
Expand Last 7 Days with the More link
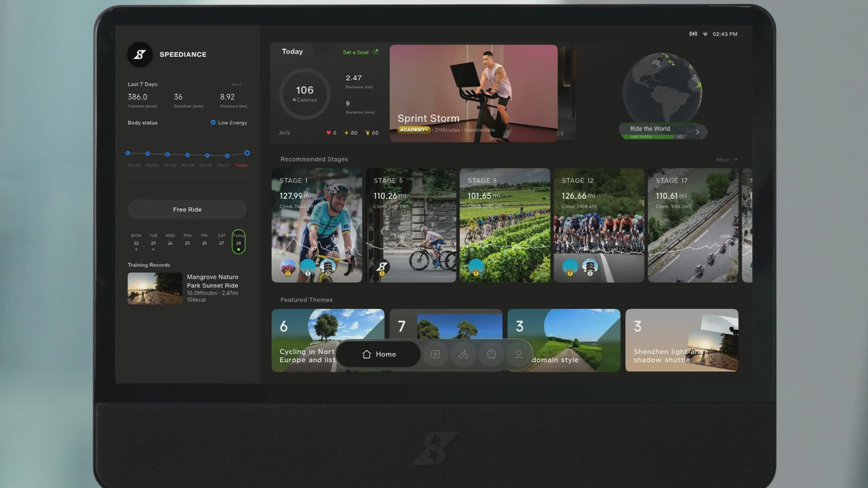[238, 85]
